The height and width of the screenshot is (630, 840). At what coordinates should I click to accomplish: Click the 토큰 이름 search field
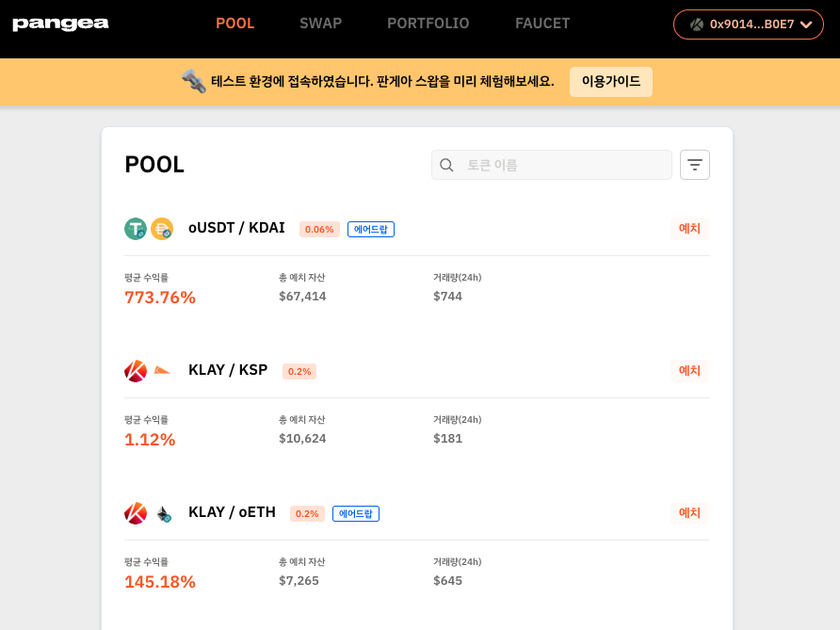(x=551, y=165)
